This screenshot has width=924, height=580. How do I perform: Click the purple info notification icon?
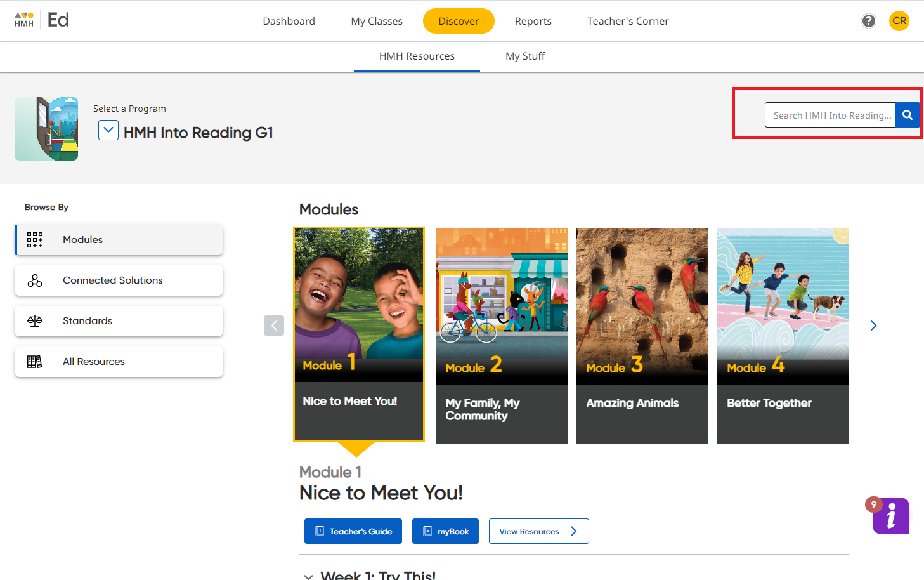pyautogui.click(x=890, y=516)
